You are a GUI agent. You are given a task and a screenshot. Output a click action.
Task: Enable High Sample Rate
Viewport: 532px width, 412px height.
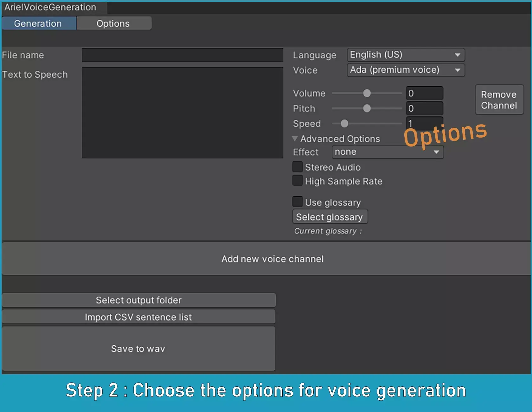pyautogui.click(x=297, y=180)
